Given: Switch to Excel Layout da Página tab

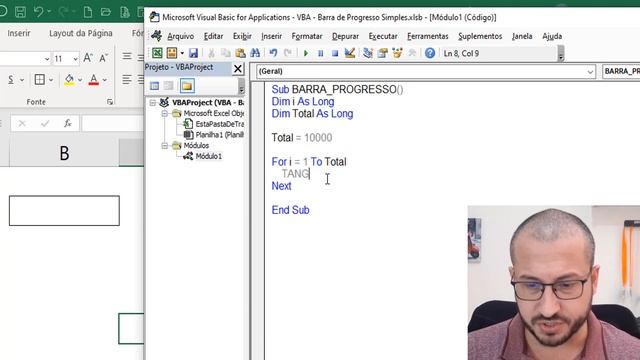Looking at the screenshot, I should tap(81, 33).
